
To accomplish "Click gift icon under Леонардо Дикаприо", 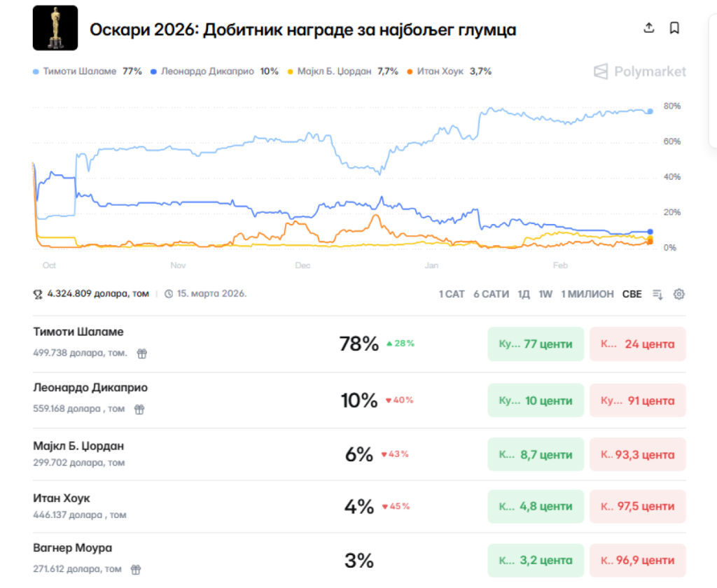I will pos(139,409).
